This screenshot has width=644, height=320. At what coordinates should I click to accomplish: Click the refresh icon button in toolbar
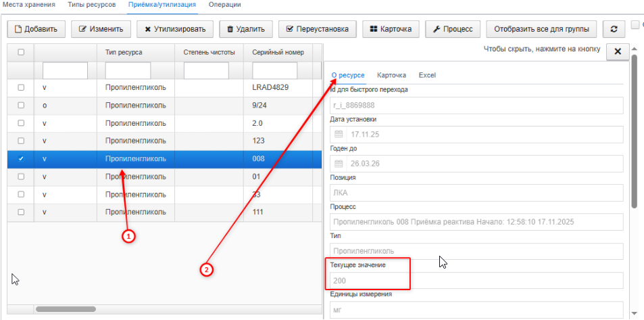pyautogui.click(x=614, y=29)
